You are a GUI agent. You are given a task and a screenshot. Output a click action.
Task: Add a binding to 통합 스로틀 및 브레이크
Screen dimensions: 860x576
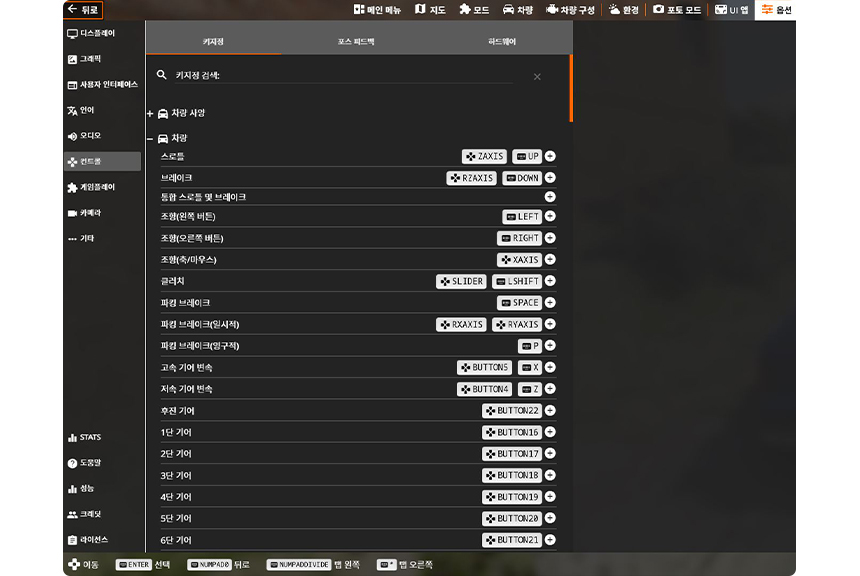click(x=550, y=197)
